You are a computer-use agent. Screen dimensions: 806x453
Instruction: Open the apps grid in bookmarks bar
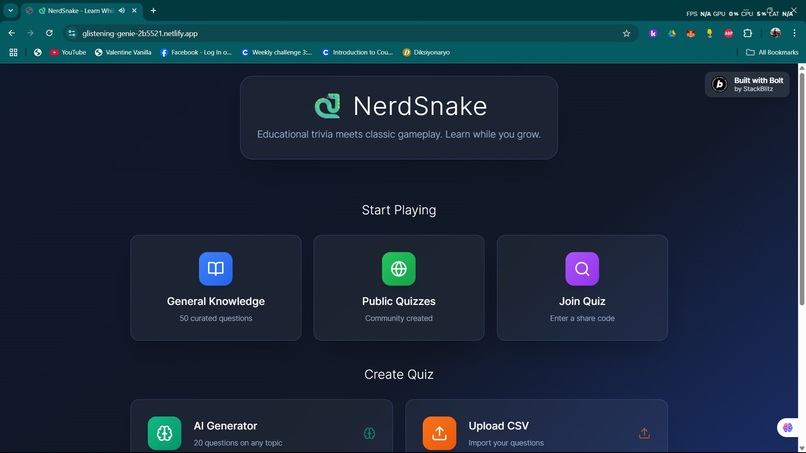[13, 52]
